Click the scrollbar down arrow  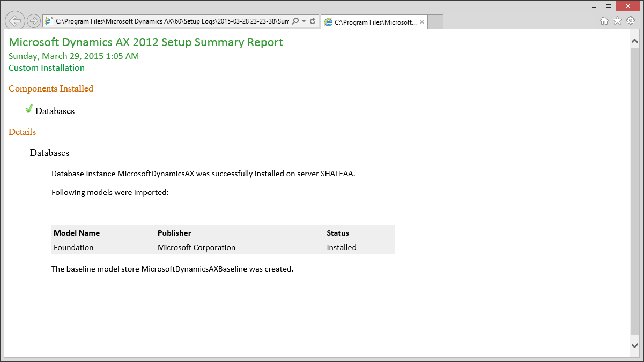point(635,345)
